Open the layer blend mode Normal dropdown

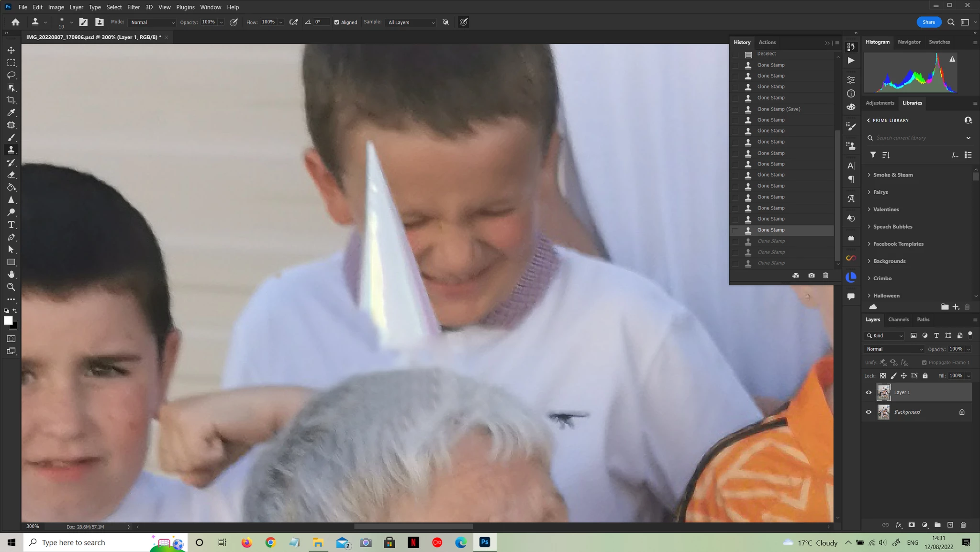[x=894, y=349]
